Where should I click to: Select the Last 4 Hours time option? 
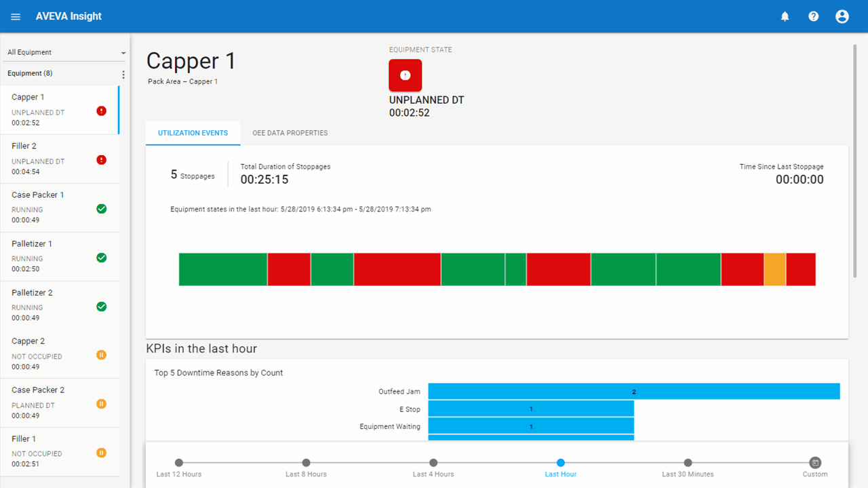(433, 463)
